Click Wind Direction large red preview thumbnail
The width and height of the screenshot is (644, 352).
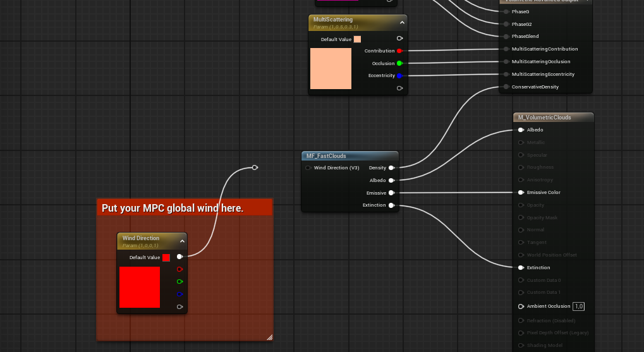[x=140, y=287]
